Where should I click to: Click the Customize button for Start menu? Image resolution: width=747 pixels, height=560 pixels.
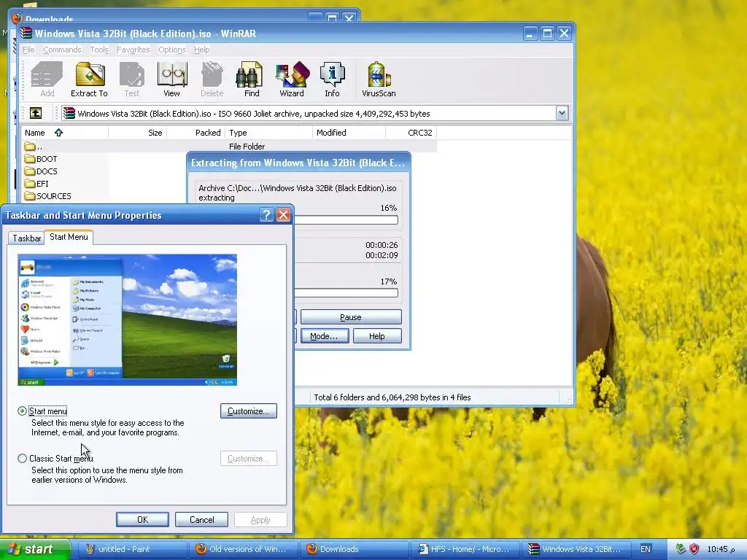click(x=249, y=411)
